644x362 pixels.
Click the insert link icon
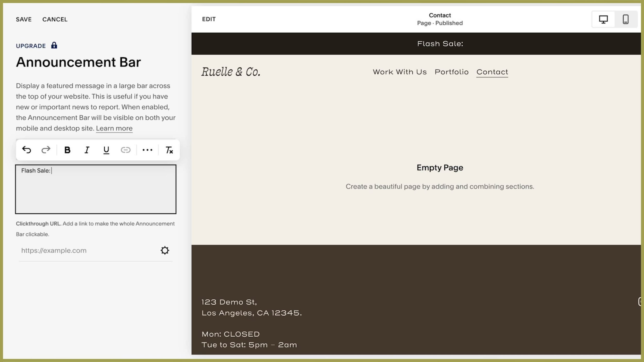tap(125, 150)
